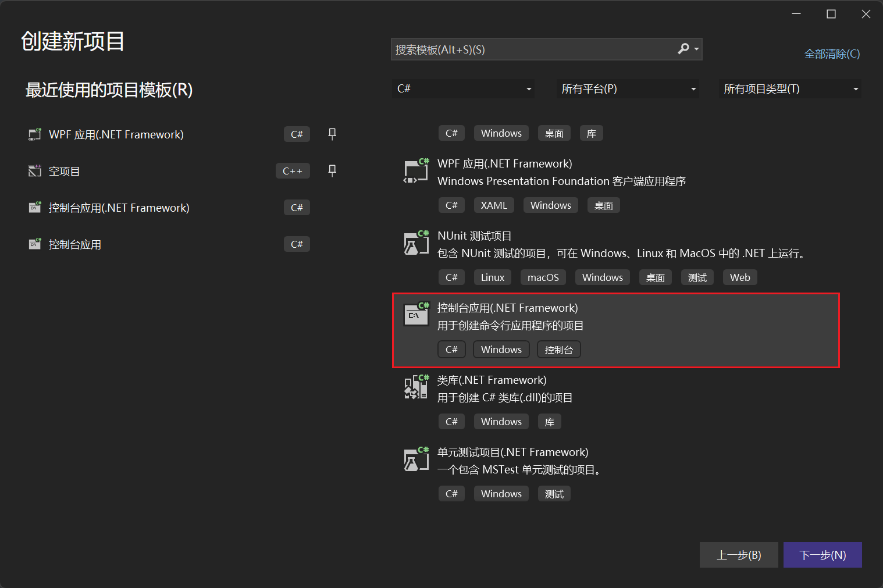This screenshot has height=588, width=883.
Task: Click the Web tag under NUnit
Action: click(x=740, y=277)
